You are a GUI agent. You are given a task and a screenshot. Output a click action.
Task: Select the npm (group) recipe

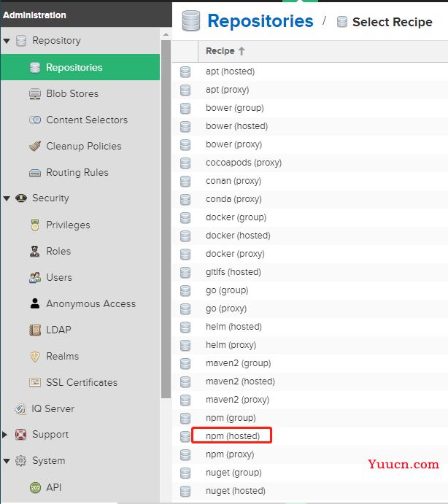click(x=231, y=418)
